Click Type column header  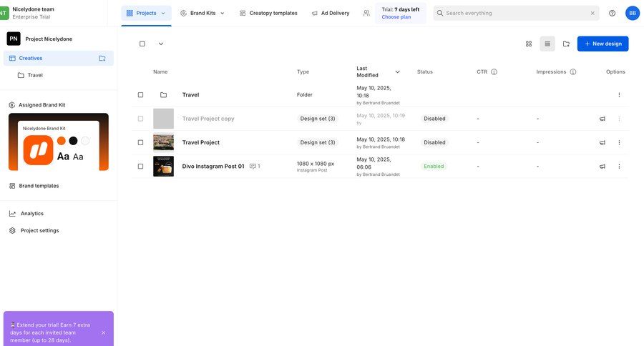pos(303,71)
